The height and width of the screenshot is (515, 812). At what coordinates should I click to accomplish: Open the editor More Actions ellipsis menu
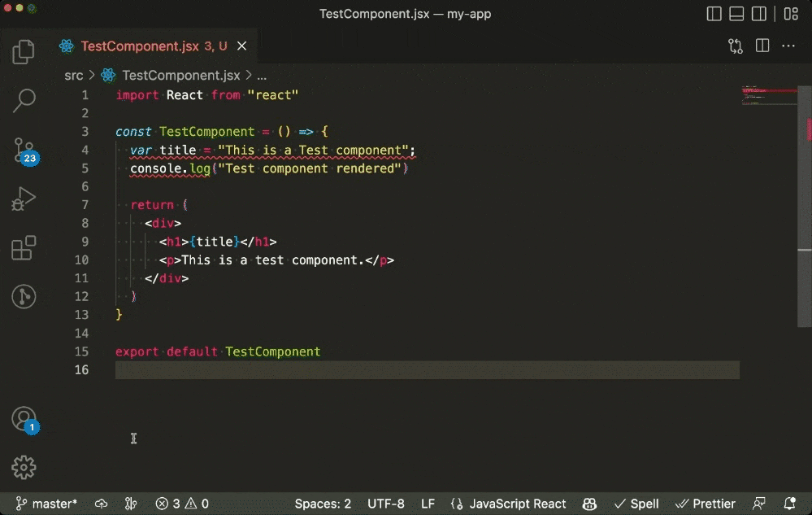pyautogui.click(x=788, y=46)
